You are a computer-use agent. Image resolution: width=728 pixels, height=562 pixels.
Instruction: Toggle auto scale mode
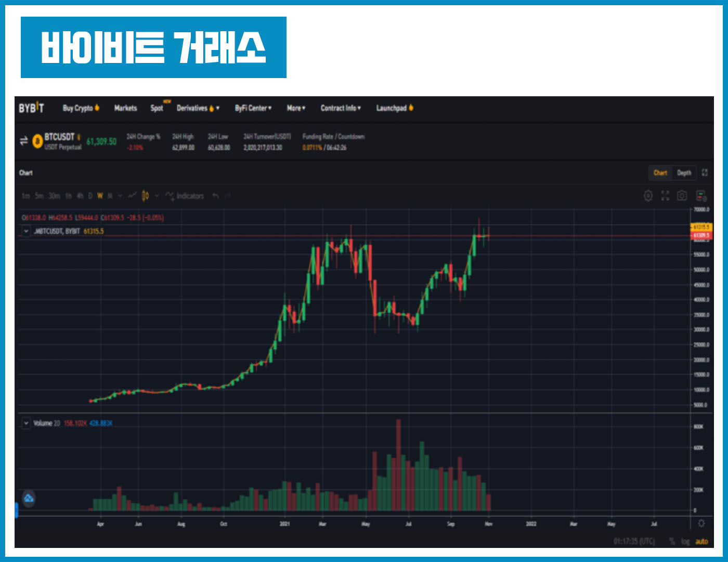click(x=701, y=542)
